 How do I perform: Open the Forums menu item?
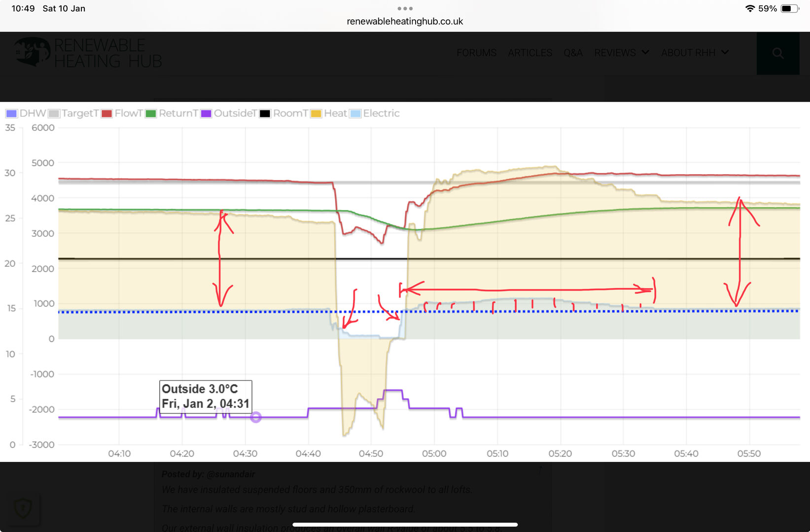point(476,53)
